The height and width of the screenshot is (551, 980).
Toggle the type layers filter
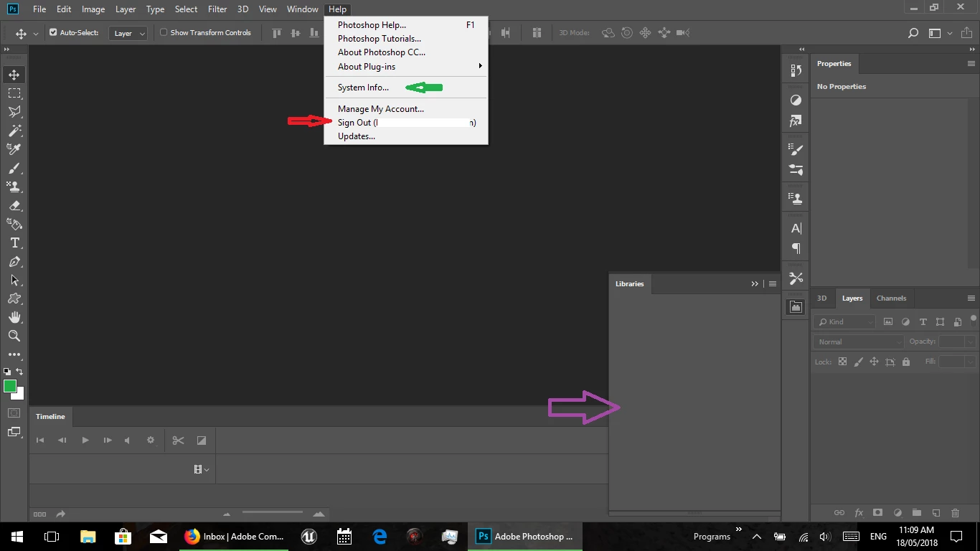tap(923, 322)
